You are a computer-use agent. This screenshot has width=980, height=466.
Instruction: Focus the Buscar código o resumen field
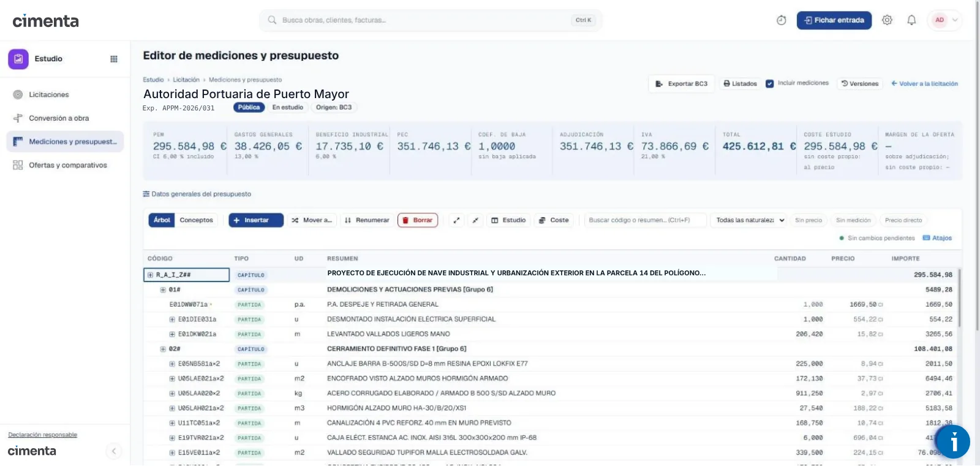pos(645,220)
